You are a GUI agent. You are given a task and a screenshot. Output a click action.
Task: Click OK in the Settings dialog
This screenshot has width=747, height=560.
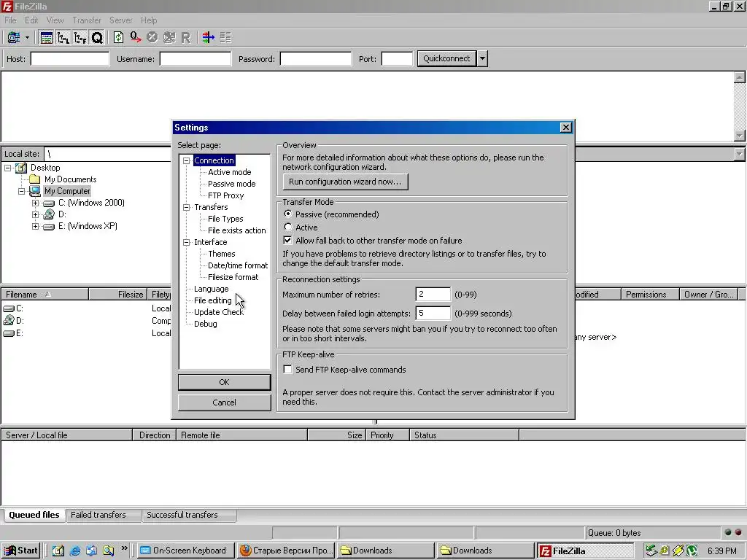click(x=225, y=382)
